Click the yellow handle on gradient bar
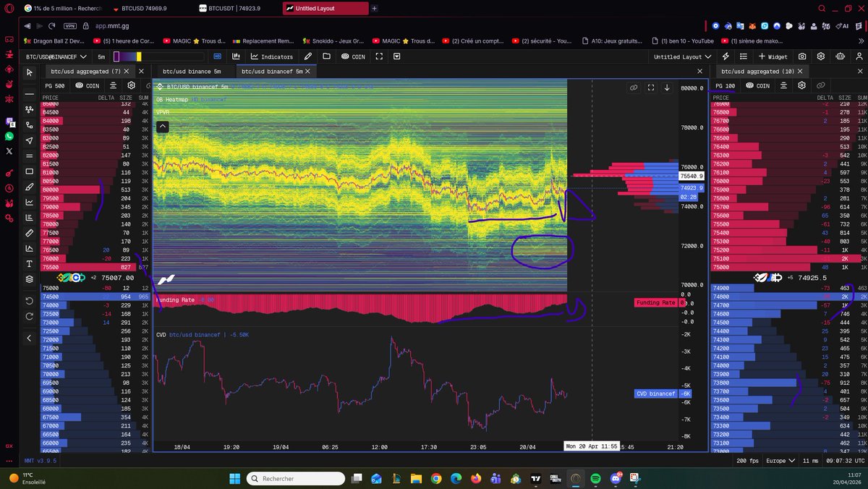This screenshot has height=489, width=868. [x=139, y=56]
